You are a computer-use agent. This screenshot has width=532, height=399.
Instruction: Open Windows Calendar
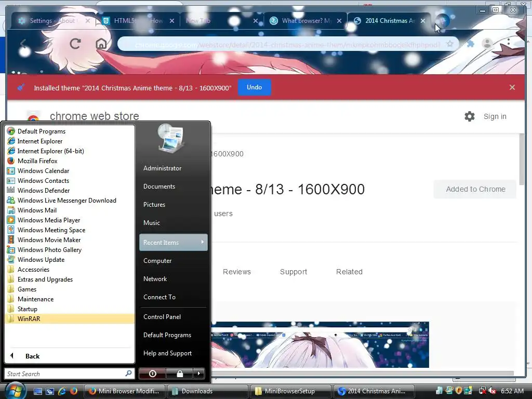(43, 170)
